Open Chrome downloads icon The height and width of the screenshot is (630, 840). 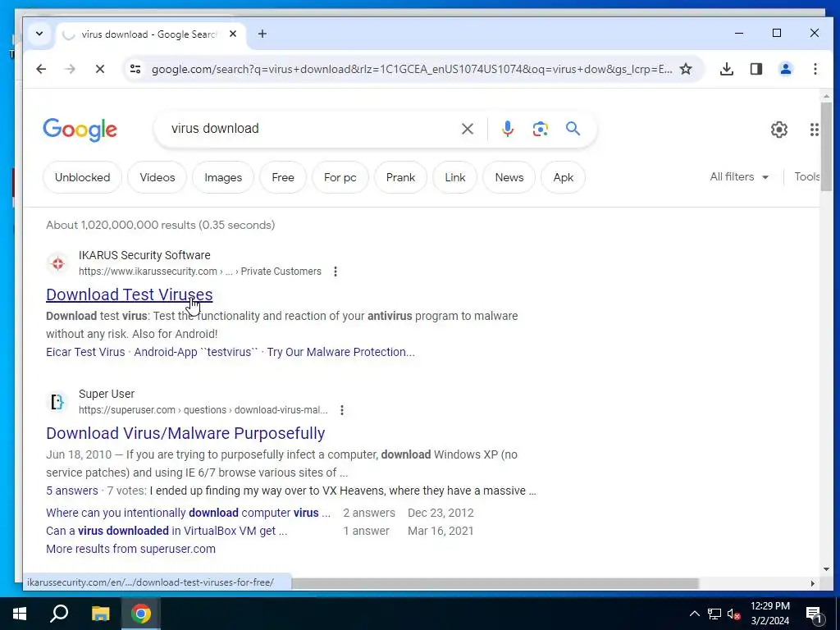click(727, 69)
